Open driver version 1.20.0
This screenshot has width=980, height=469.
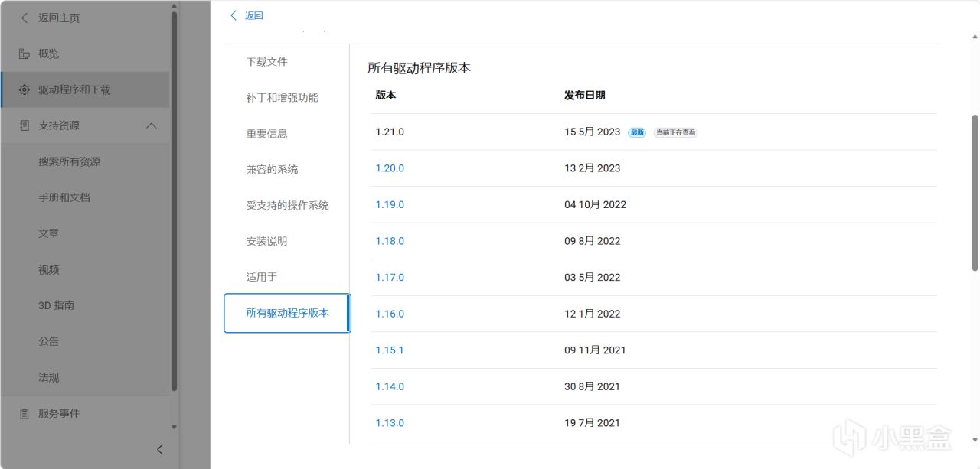[x=390, y=168]
